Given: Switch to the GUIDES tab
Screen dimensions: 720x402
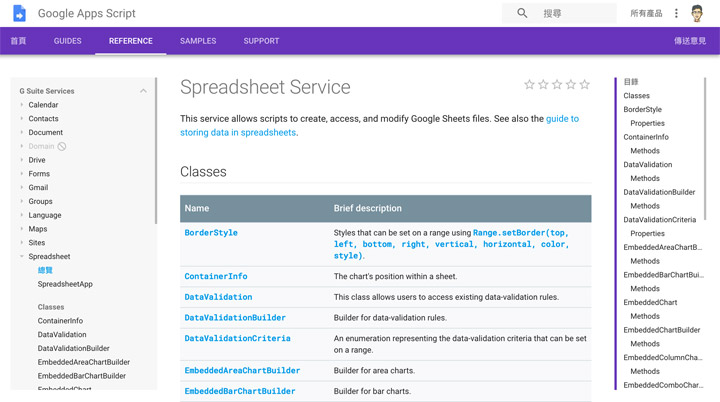Looking at the screenshot, I should (x=67, y=41).
